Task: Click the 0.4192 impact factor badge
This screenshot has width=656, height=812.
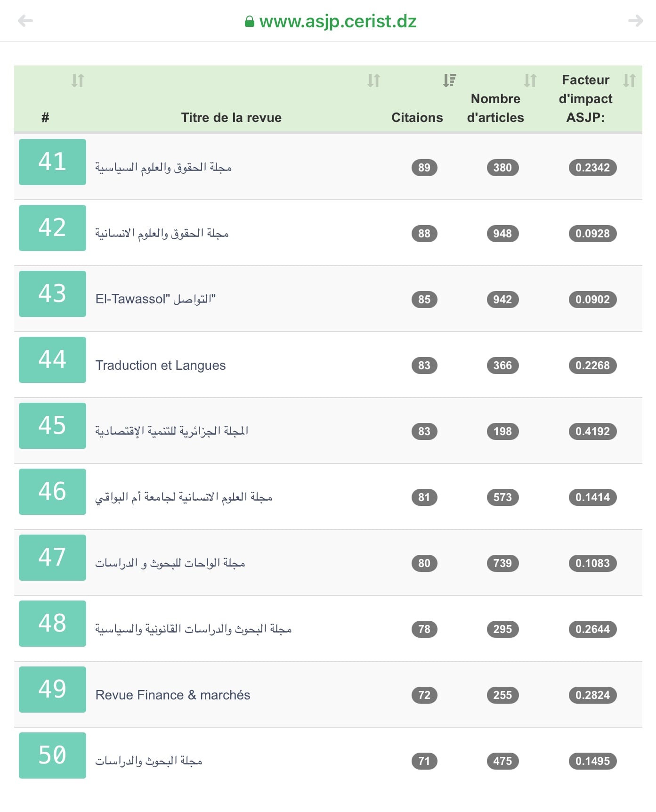Action: (x=592, y=431)
